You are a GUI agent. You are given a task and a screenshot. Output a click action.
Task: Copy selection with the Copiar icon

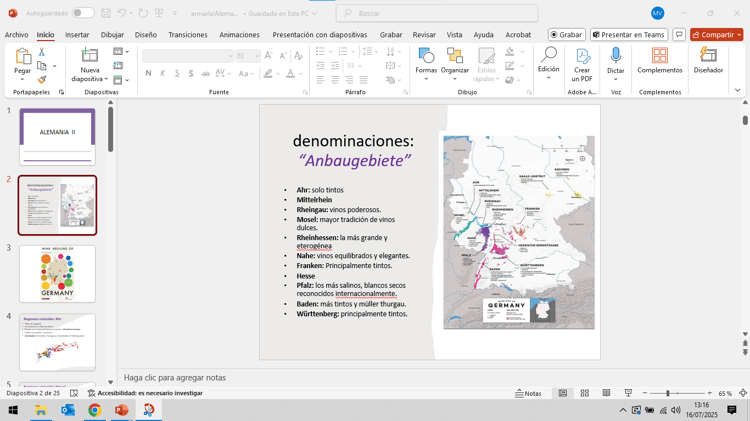point(42,66)
